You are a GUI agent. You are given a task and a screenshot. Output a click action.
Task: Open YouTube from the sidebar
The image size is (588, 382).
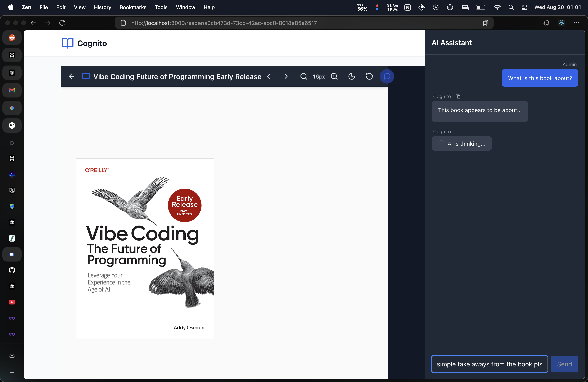(12, 302)
